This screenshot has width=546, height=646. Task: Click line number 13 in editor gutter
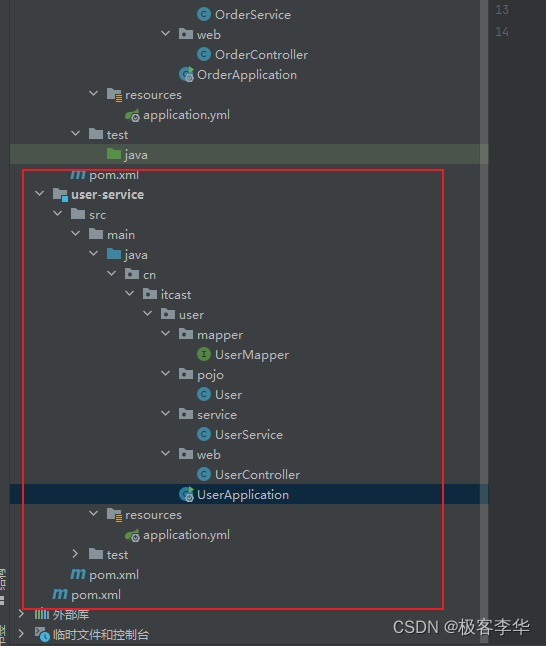[x=501, y=9]
